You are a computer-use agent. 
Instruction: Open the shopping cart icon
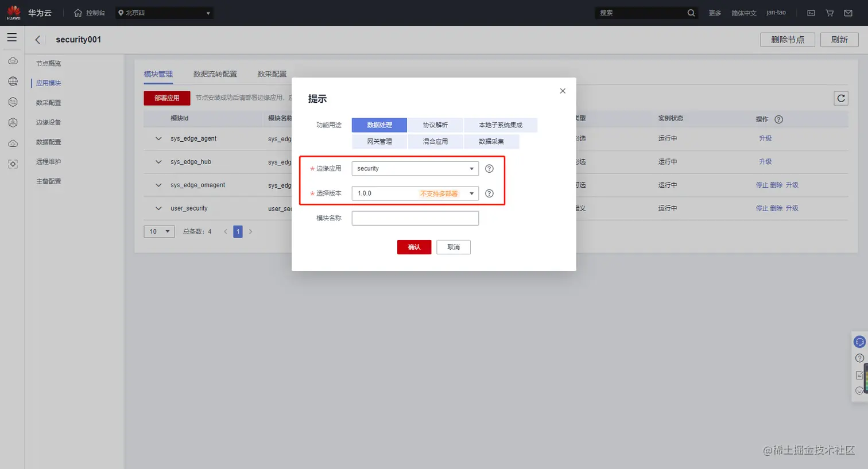click(x=830, y=13)
